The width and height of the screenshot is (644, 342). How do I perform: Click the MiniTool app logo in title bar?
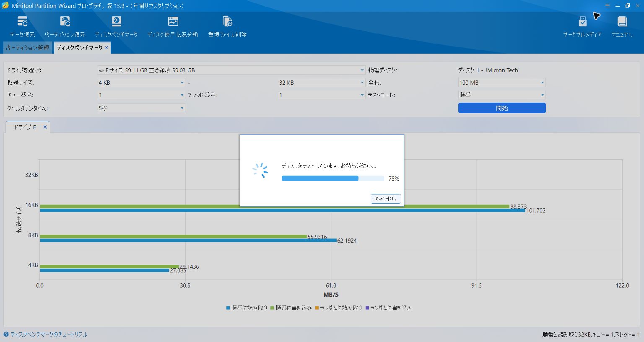pos(5,5)
